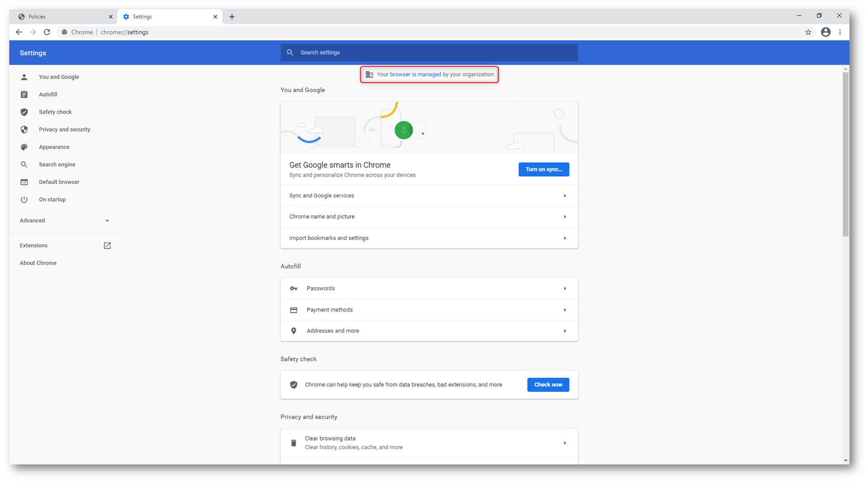Viewport: 868px width, 483px height.
Task: Open a new tab with the plus button
Action: [x=232, y=17]
